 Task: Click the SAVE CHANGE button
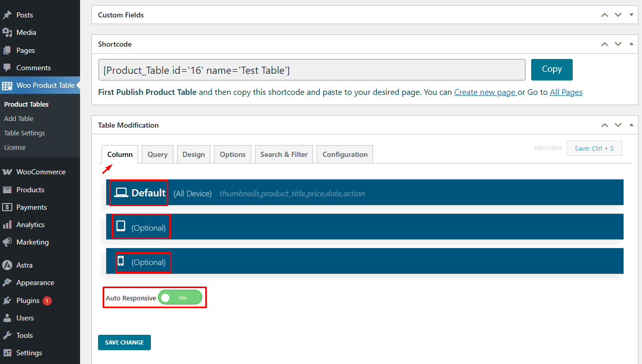click(x=124, y=342)
